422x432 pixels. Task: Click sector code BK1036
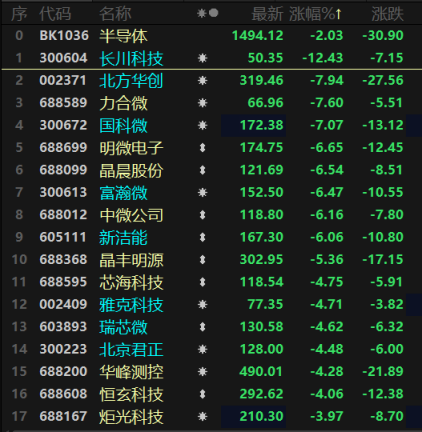point(64,35)
